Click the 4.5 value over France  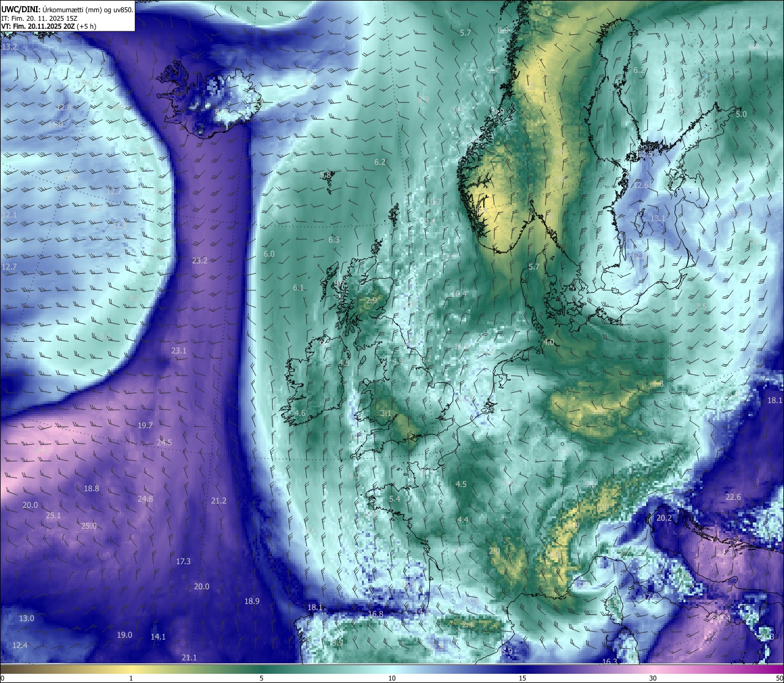coord(461,484)
